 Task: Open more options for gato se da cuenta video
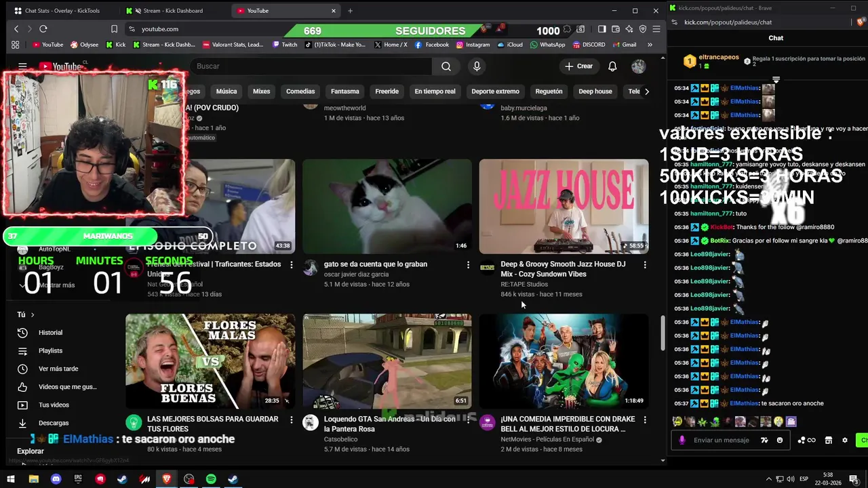pyautogui.click(x=468, y=265)
